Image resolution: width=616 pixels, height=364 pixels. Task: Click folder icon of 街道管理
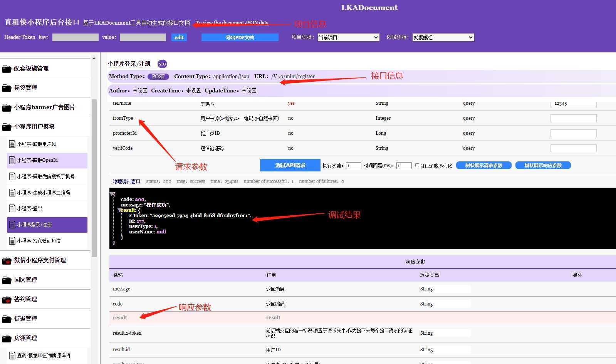pos(7,319)
